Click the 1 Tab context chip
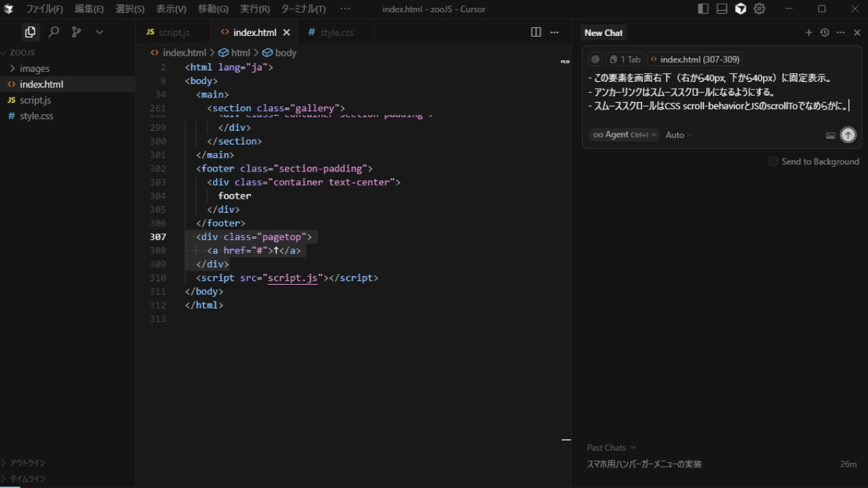The height and width of the screenshot is (488, 868). [x=625, y=59]
